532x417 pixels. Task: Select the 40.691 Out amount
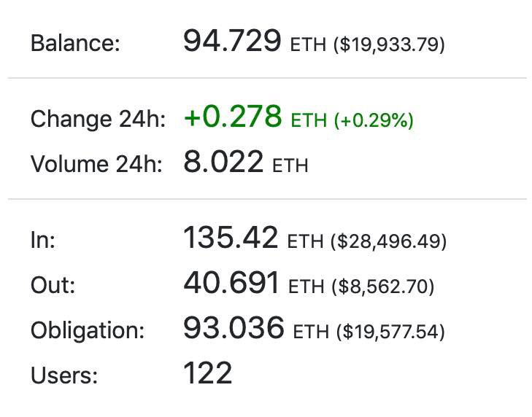coord(231,284)
